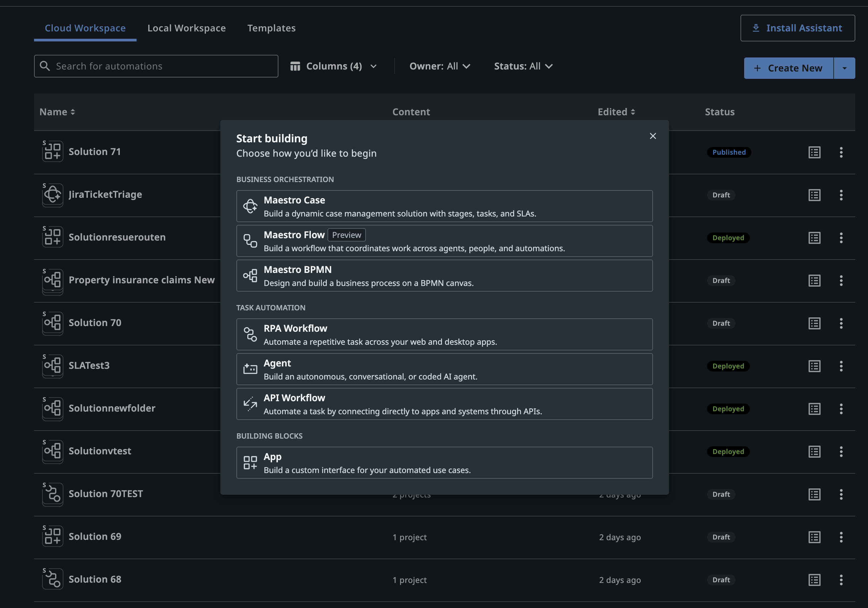Expand the Columns (4) dropdown
The image size is (868, 608).
coord(334,66)
